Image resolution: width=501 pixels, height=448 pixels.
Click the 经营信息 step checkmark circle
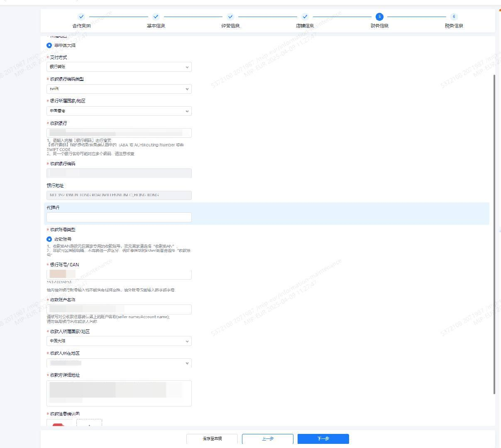coord(230,17)
